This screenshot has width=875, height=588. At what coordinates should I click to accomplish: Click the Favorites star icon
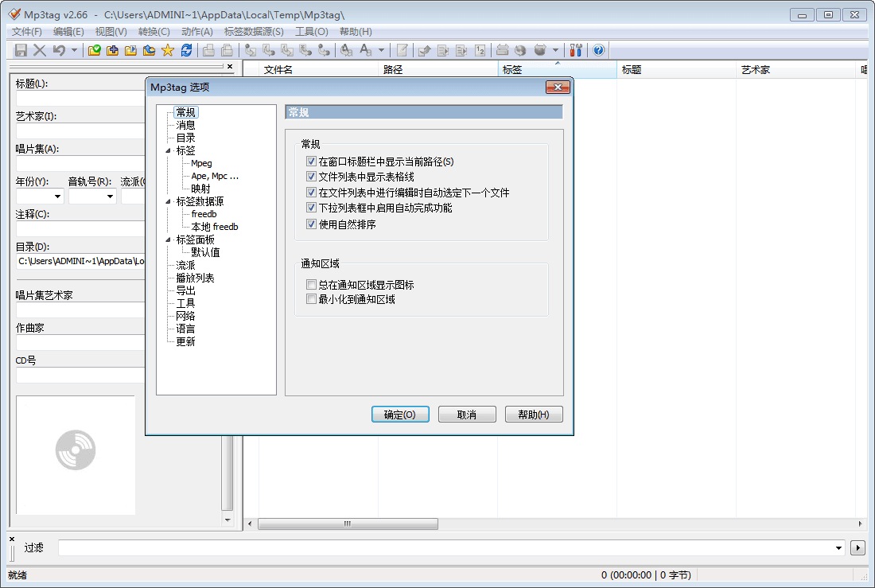click(x=167, y=50)
